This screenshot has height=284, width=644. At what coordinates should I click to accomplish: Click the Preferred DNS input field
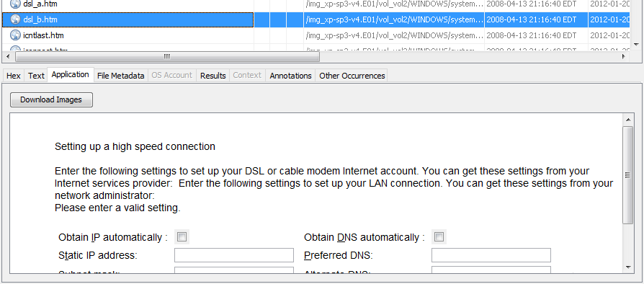coord(491,255)
